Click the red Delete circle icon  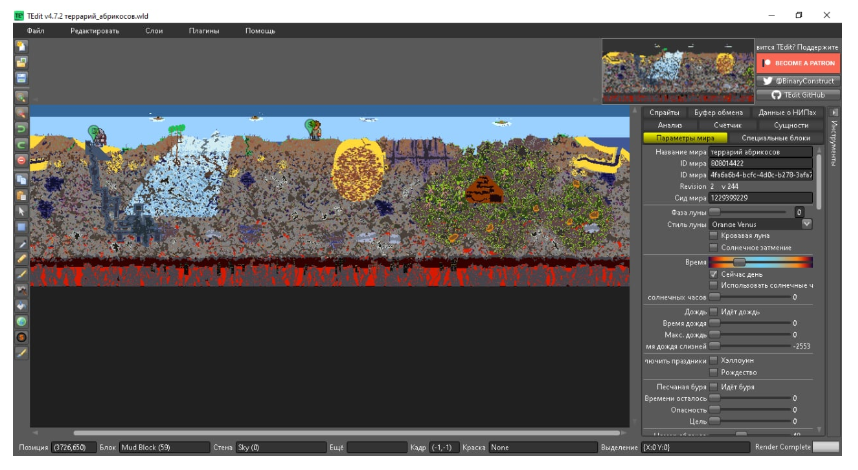[x=21, y=160]
